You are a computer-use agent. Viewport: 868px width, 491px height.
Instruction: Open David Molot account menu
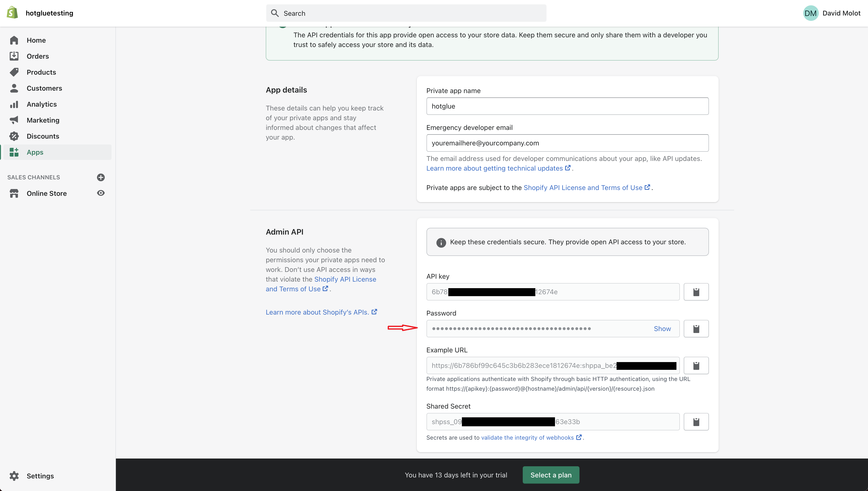[x=841, y=13]
